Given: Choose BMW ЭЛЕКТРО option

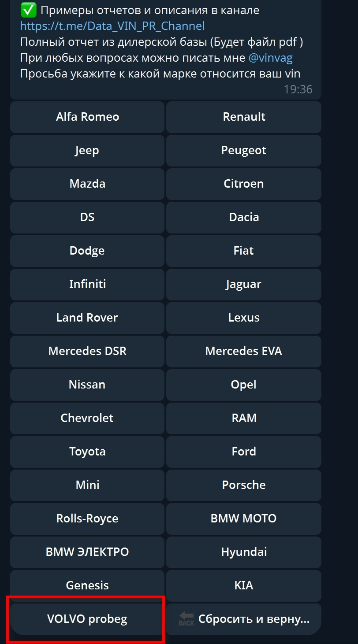Looking at the screenshot, I should (87, 552).
